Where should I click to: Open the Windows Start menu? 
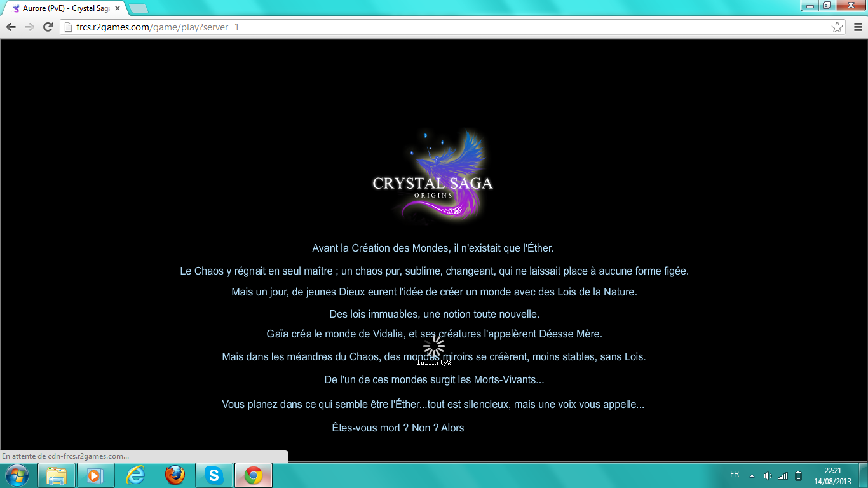(16, 475)
